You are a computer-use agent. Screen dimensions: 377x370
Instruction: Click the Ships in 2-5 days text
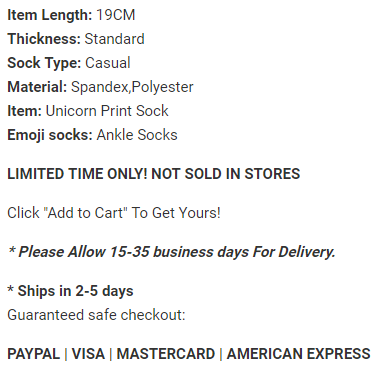click(70, 291)
